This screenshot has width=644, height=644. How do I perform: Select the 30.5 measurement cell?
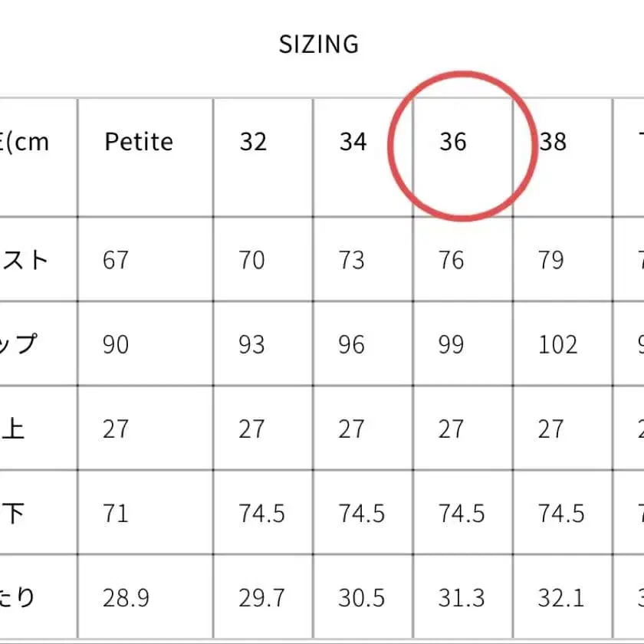click(x=362, y=597)
